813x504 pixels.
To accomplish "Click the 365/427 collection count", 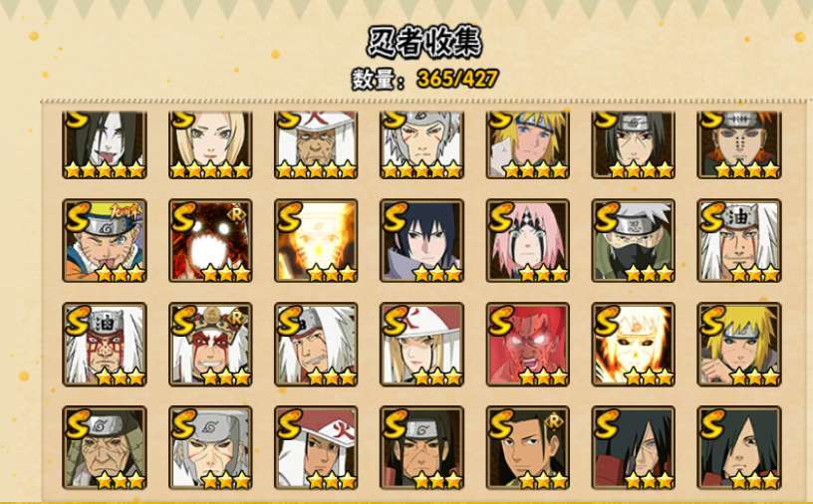I will click(x=457, y=79).
